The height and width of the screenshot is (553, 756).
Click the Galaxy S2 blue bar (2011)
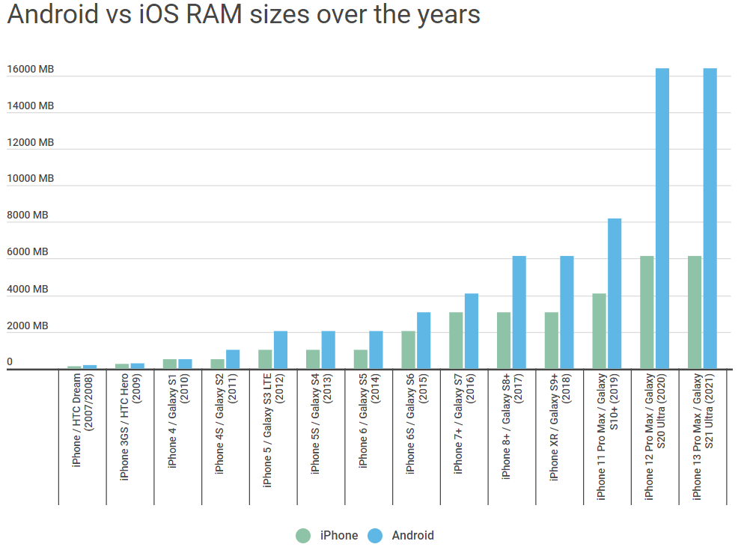tap(232, 359)
